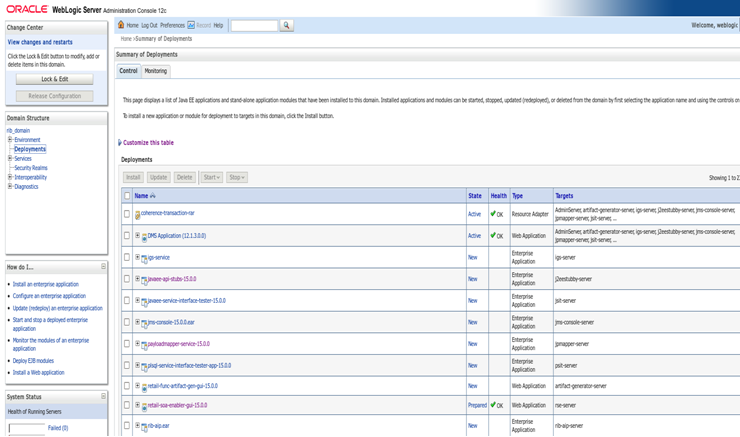Open the rib_domain link
Image resolution: width=740 pixels, height=437 pixels.
coord(18,131)
